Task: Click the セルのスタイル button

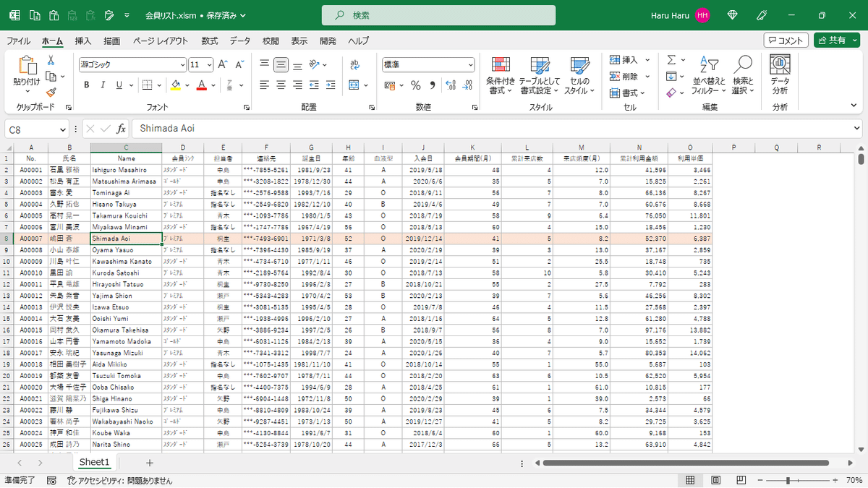Action: pyautogui.click(x=579, y=75)
